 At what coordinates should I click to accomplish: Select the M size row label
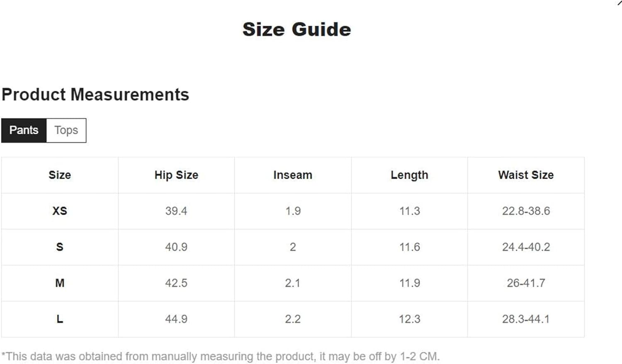(60, 283)
